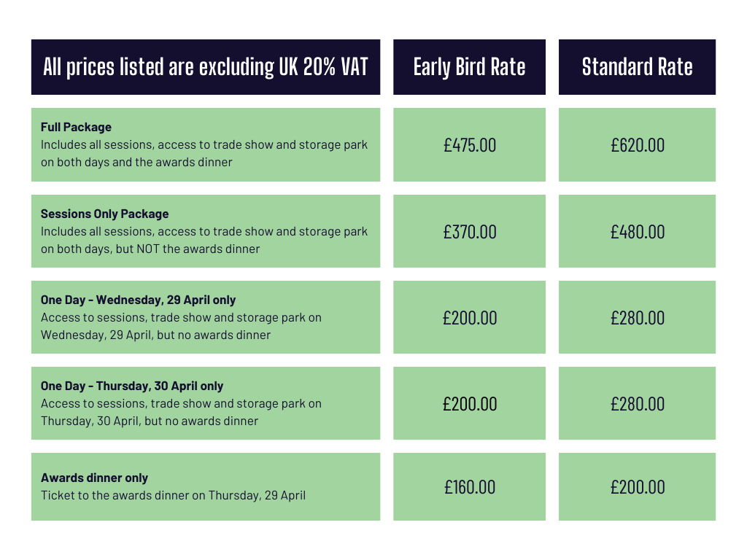Click Awards dinner early bird price £160.00
This screenshot has height=560, width=747.
469,487
